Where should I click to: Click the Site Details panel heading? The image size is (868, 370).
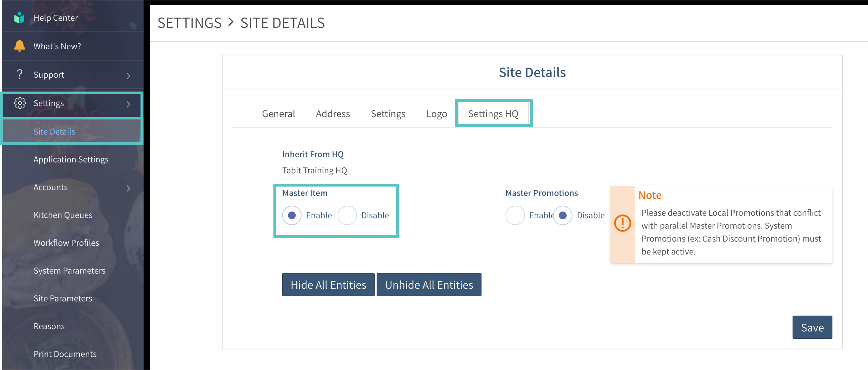(532, 72)
